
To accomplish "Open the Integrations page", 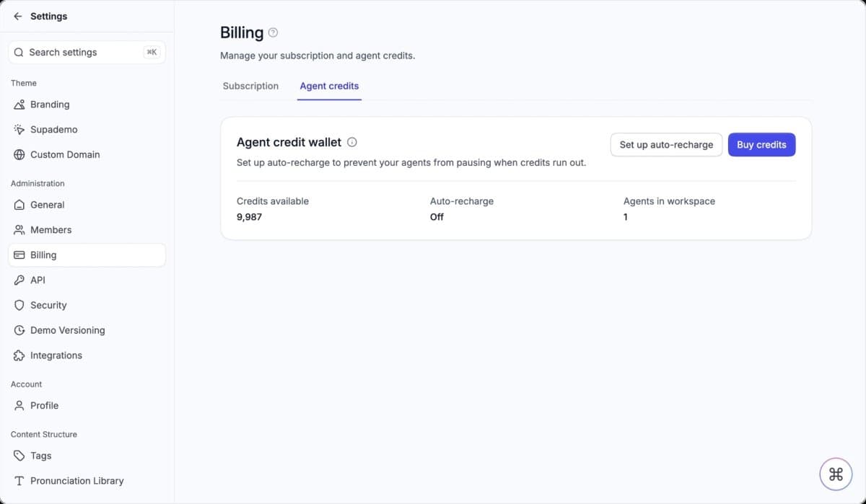I will [x=87, y=355].
